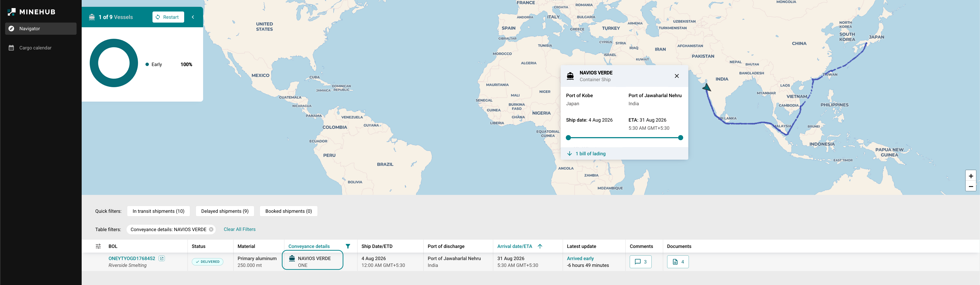Click the DELIVERED status badge
The image size is (980, 285).
(207, 262)
